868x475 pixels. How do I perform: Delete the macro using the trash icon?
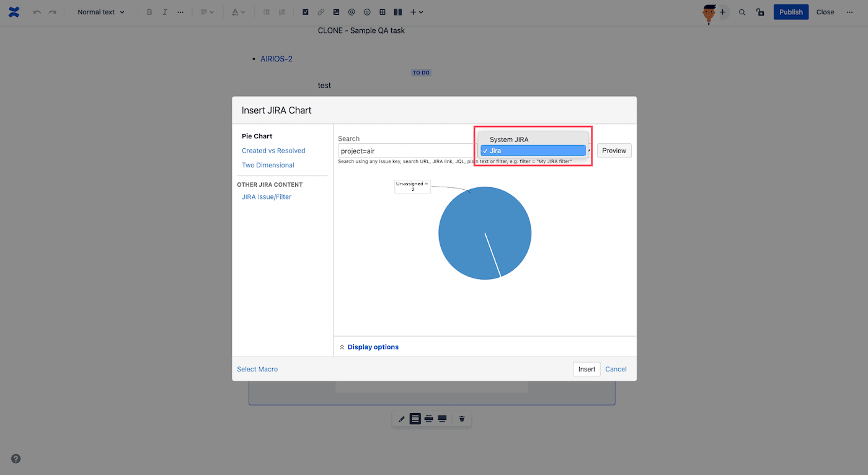click(x=461, y=419)
